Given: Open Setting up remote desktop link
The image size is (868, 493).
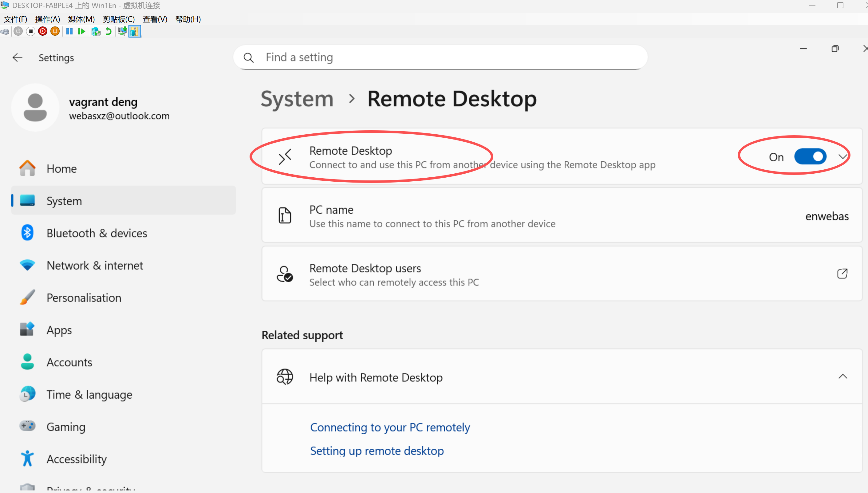Looking at the screenshot, I should click(377, 451).
